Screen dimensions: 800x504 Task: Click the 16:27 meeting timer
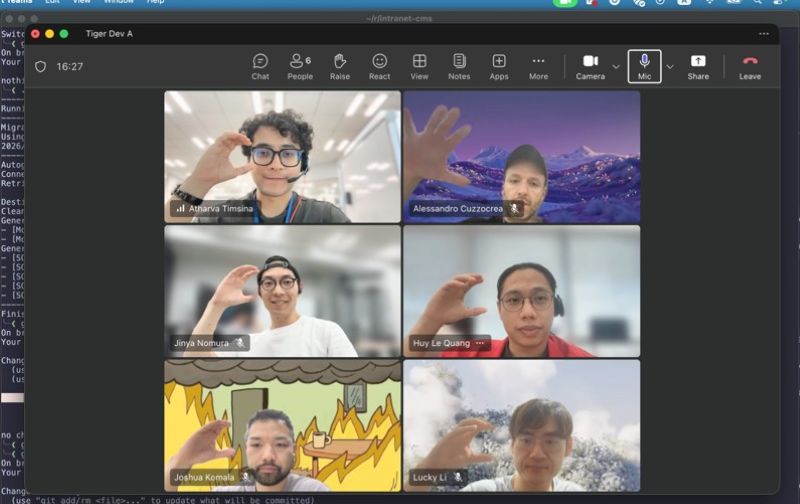click(70, 67)
